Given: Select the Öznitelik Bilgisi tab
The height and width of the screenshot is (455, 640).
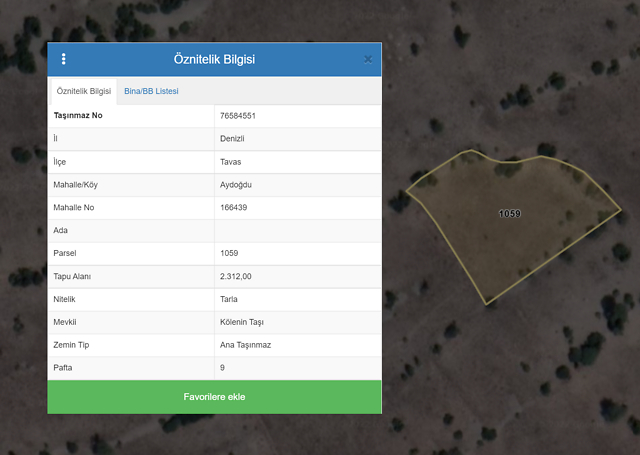Looking at the screenshot, I should pos(84,91).
